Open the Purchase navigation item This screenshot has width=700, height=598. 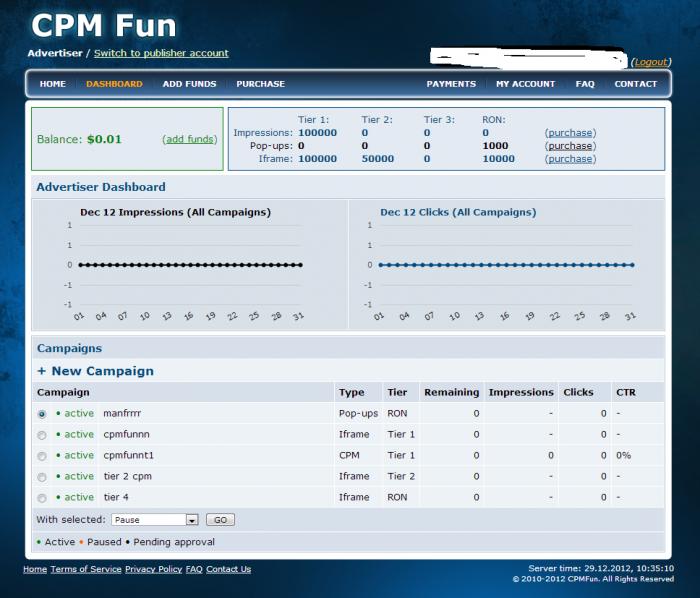tap(260, 84)
